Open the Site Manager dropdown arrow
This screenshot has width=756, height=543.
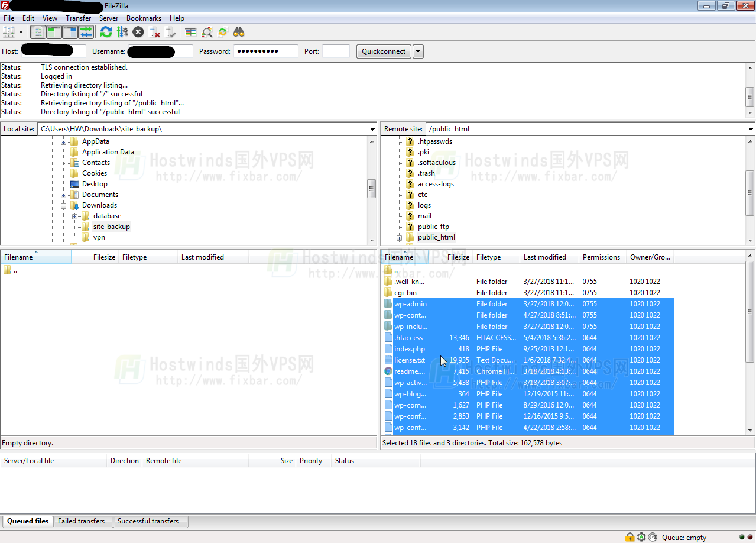pos(21,32)
